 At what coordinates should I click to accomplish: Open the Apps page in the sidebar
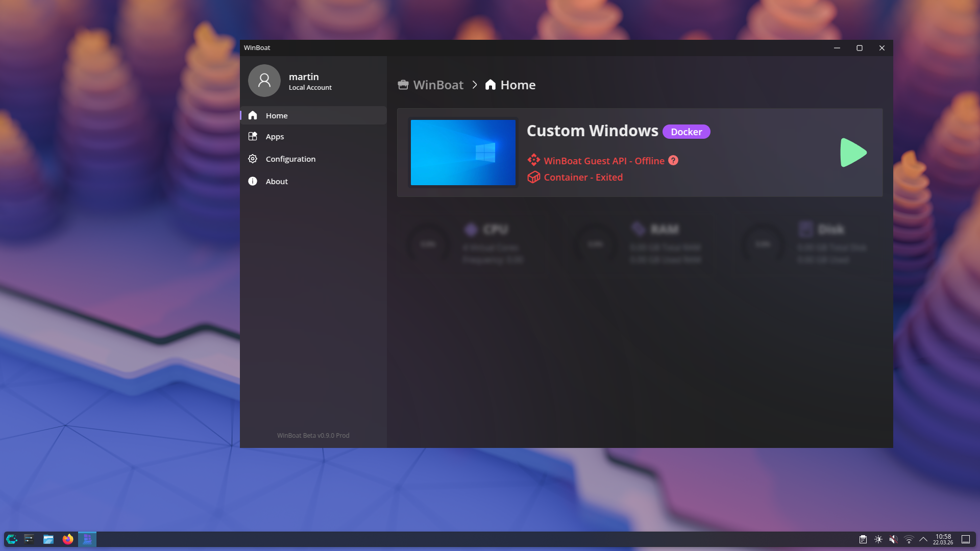coord(275,137)
